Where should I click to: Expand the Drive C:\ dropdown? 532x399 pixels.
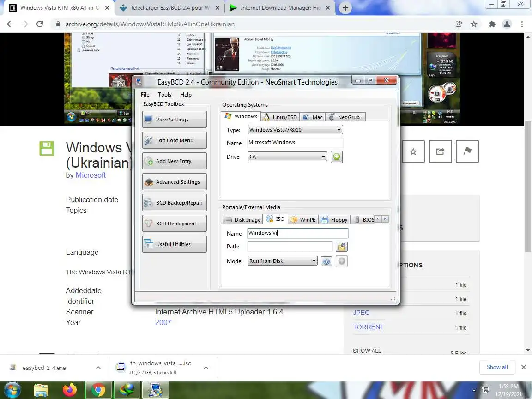[x=287, y=157]
